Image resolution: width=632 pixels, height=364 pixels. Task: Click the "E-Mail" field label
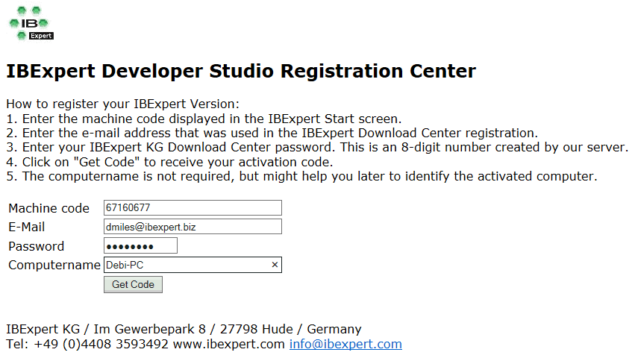point(27,227)
